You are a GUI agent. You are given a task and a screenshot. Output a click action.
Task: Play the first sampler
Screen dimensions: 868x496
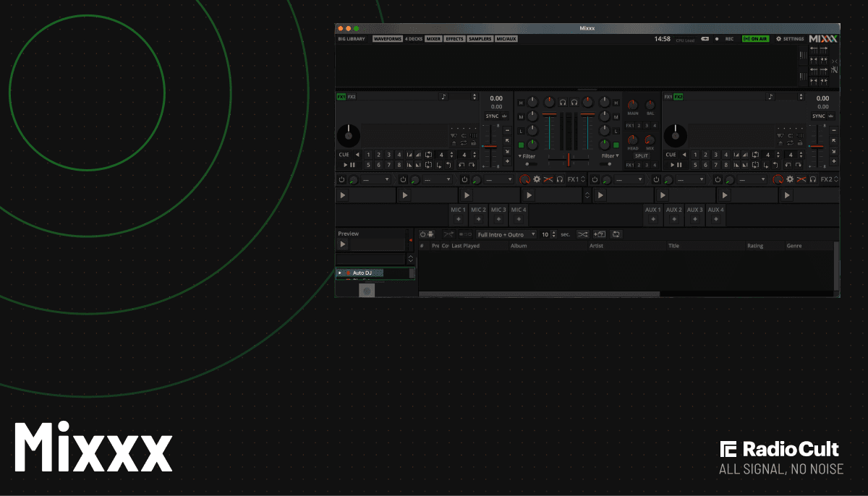pos(343,195)
